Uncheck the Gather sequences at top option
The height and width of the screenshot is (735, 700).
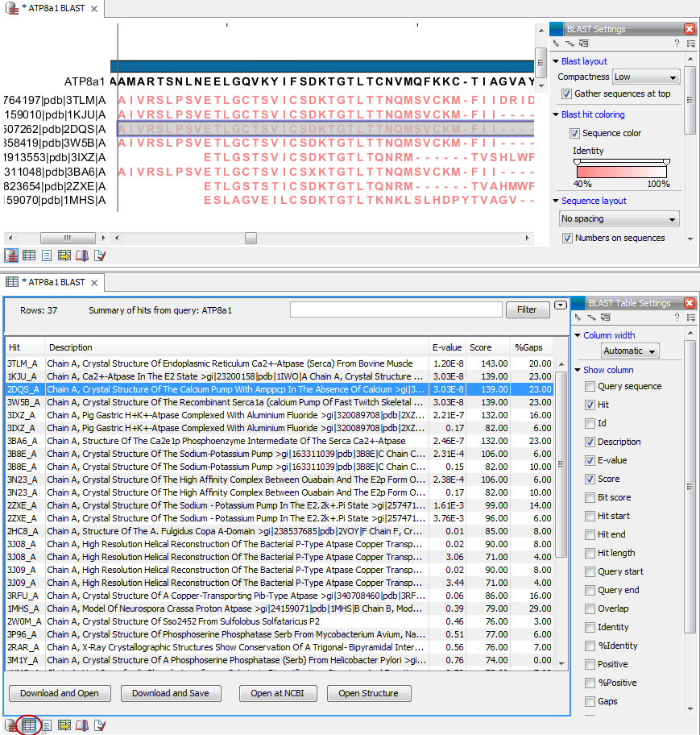coord(567,93)
